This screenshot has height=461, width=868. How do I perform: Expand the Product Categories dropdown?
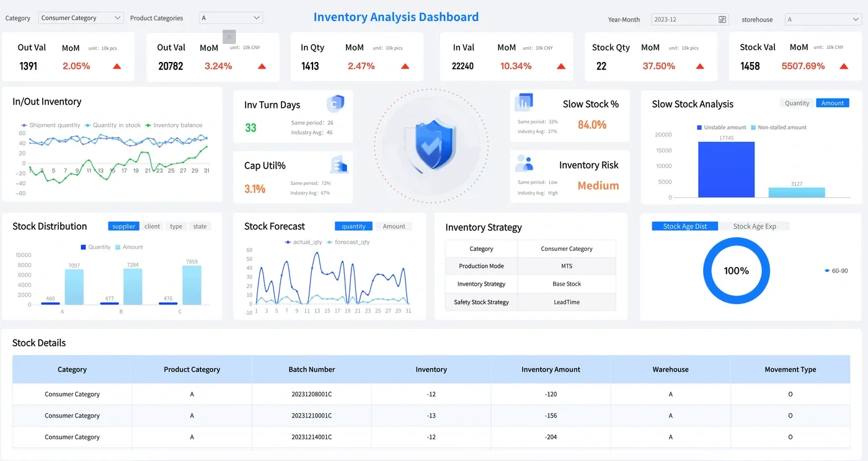point(231,18)
